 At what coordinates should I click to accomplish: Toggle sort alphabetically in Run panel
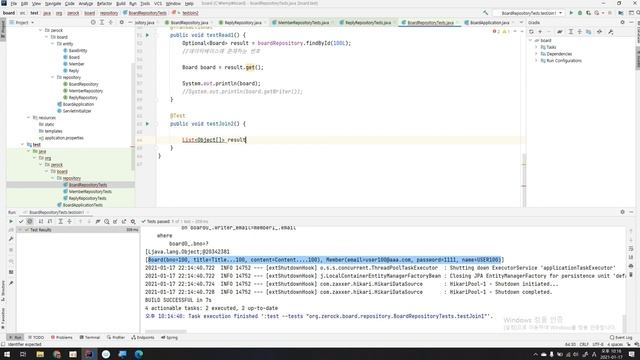(41, 221)
